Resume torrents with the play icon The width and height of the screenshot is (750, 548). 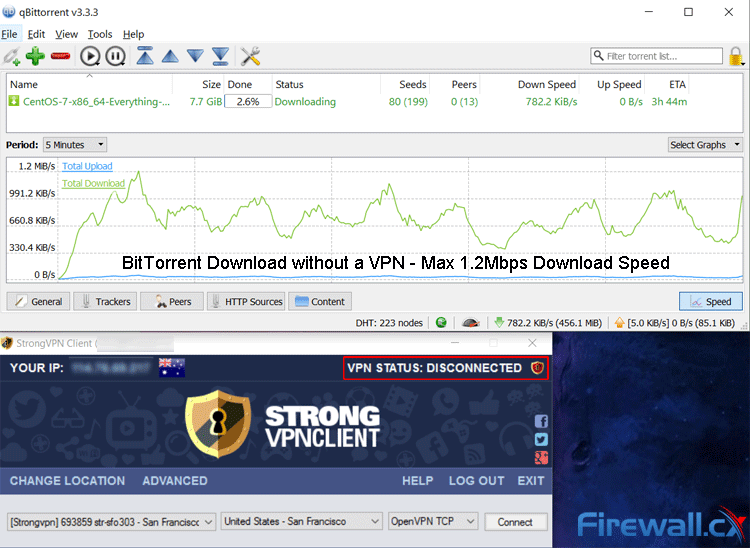[90, 56]
